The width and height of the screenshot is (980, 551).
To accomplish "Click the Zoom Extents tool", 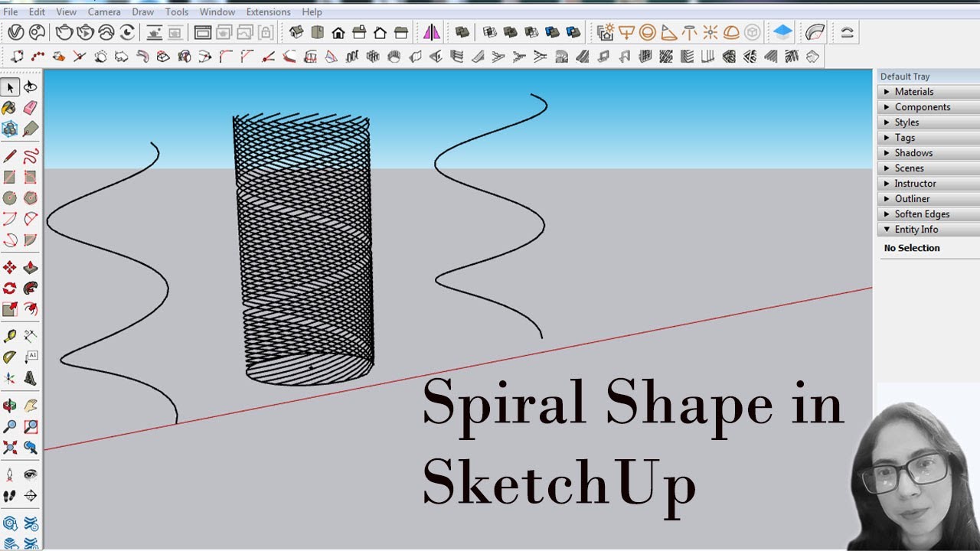I will [x=10, y=447].
